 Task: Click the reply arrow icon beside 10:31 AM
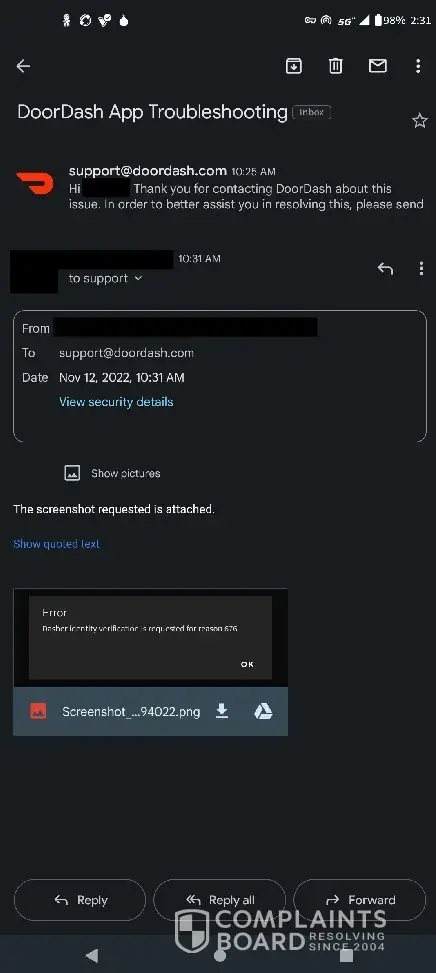[385, 269]
